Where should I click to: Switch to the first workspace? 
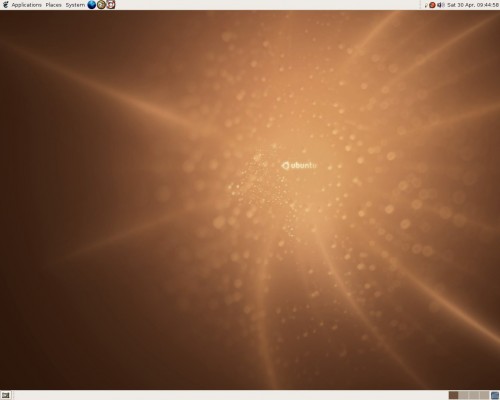pos(453,395)
